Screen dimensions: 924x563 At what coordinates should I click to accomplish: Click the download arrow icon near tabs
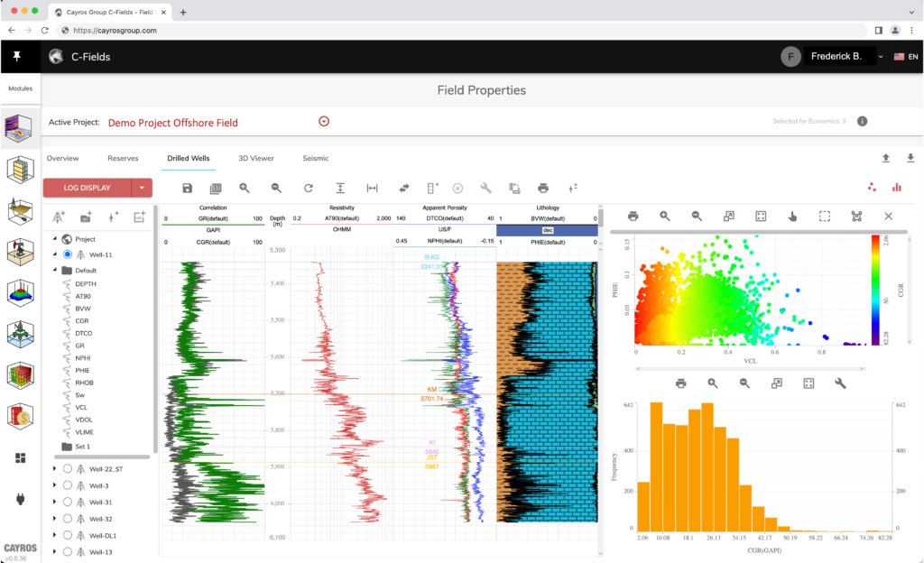point(910,158)
